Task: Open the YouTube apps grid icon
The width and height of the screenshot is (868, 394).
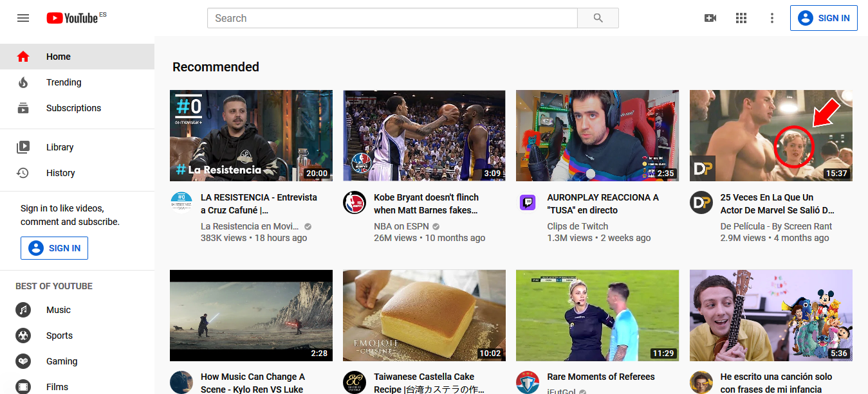Action: coord(741,18)
